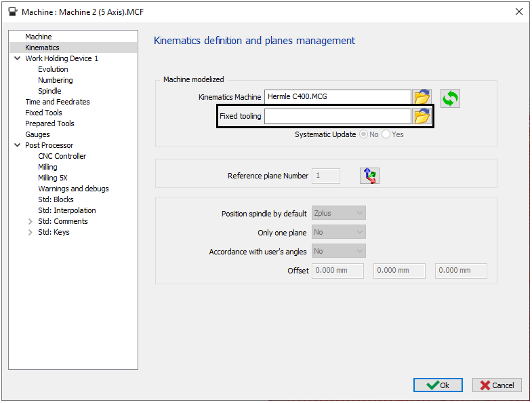Select the Systematic Update No radio button
Image resolution: width=532 pixels, height=403 pixels.
(x=364, y=134)
